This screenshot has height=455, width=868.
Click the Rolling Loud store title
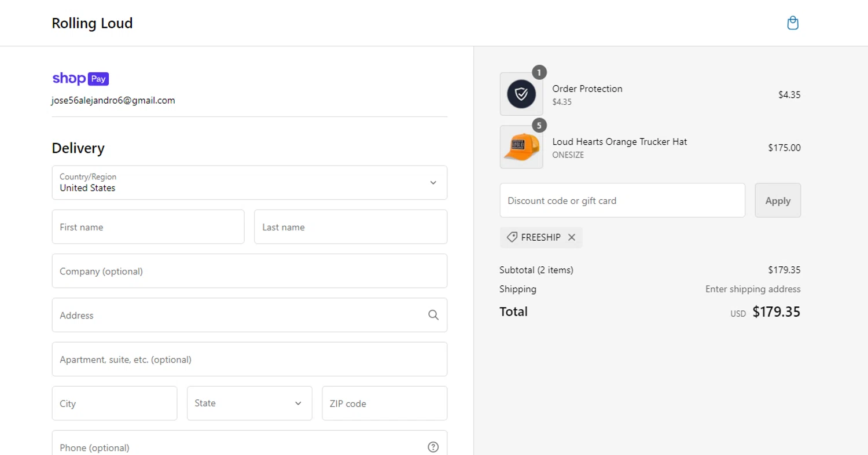pos(92,23)
